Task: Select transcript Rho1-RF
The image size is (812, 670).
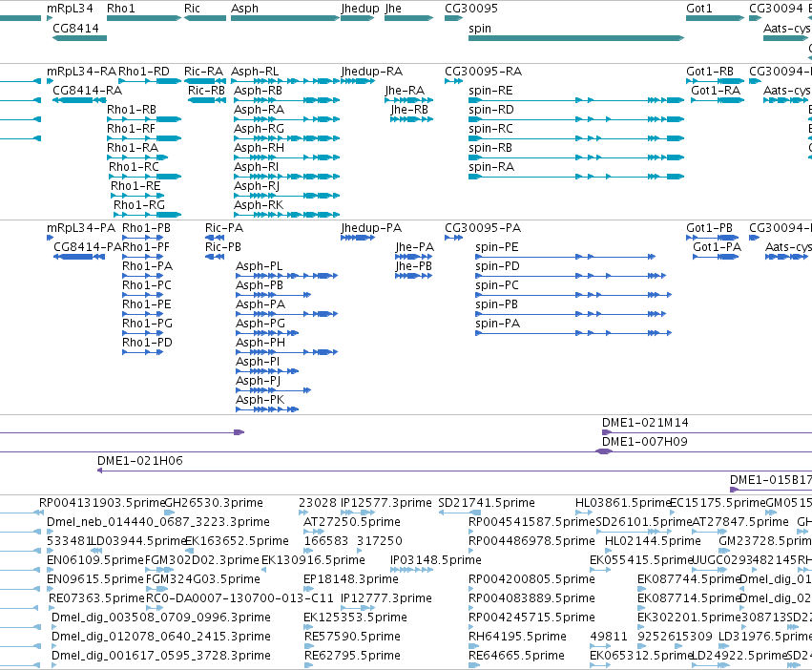Action: pyautogui.click(x=144, y=138)
